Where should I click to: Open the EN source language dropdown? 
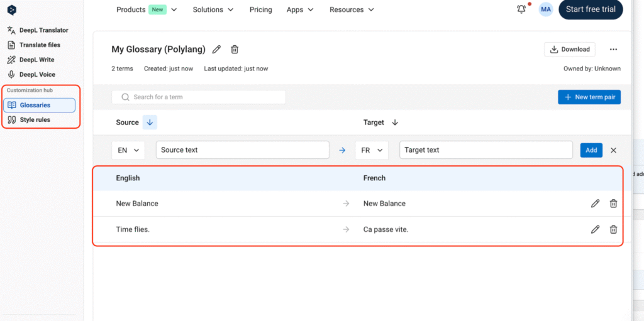(128, 150)
